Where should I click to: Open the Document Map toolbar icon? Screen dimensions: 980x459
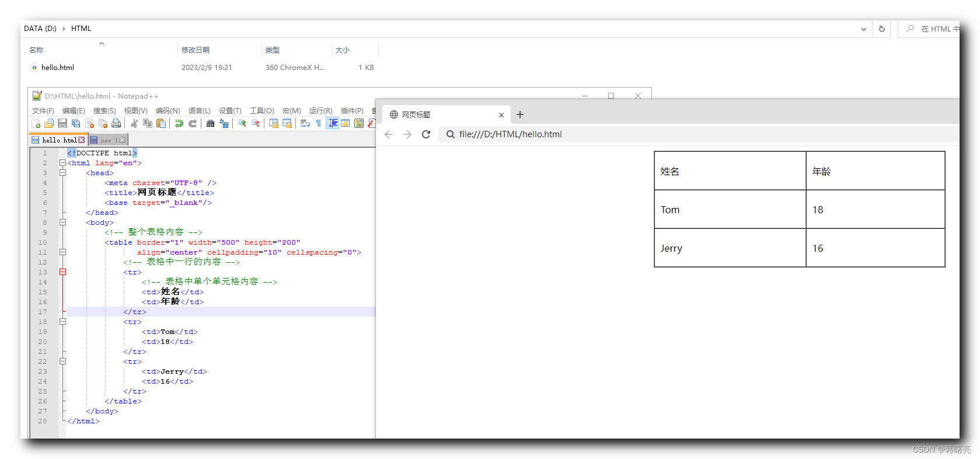tap(359, 123)
